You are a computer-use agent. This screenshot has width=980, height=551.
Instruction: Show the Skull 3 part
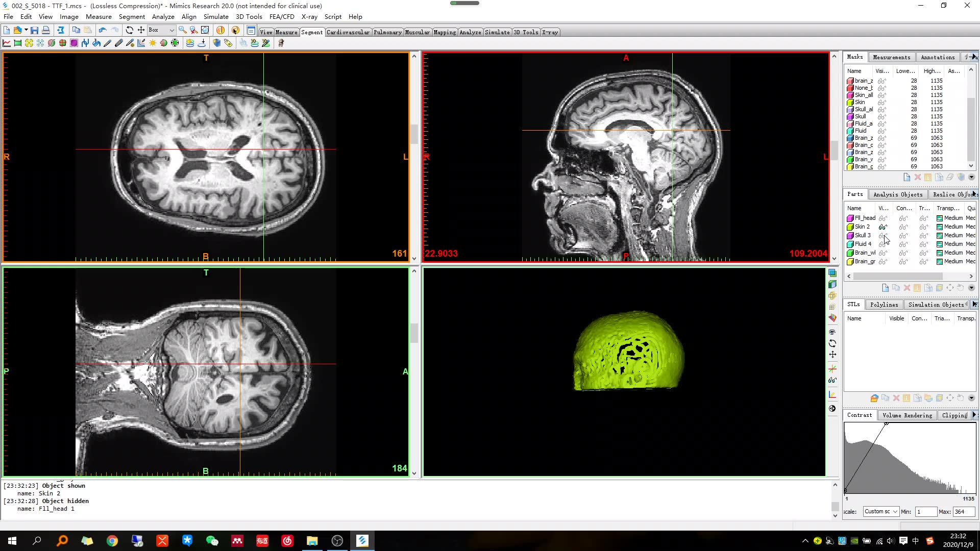[883, 236]
